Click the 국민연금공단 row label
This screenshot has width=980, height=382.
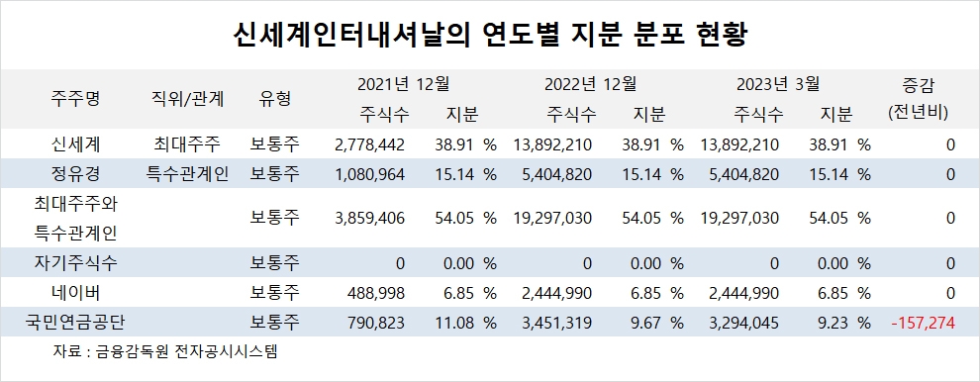point(75,322)
